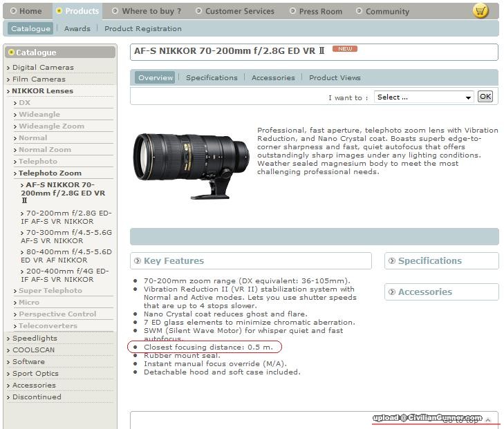Expand Digital Cameras in catalogue tree

click(42, 68)
